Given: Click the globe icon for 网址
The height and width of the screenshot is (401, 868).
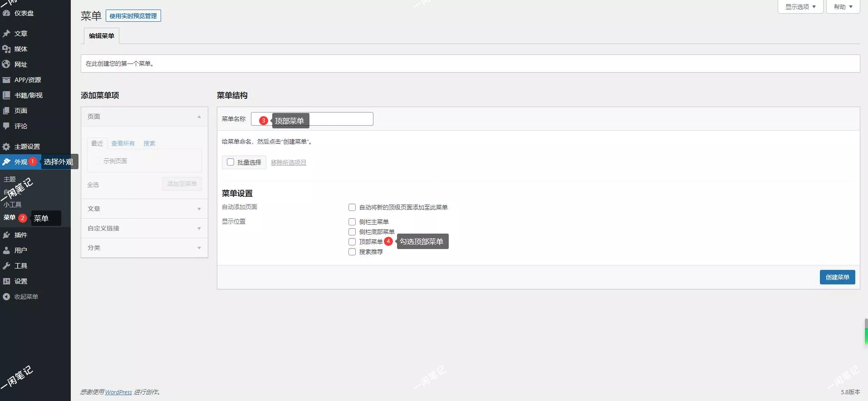Looking at the screenshot, I should (x=6, y=64).
